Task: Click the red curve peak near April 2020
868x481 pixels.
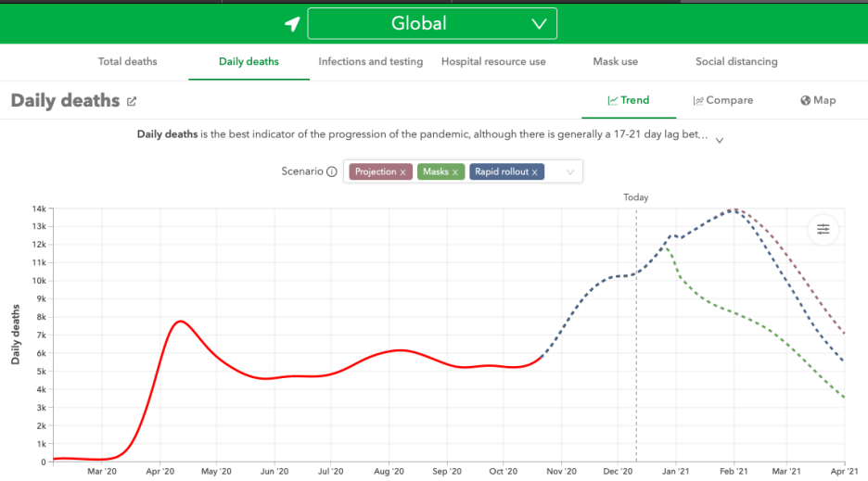Action: coord(180,322)
